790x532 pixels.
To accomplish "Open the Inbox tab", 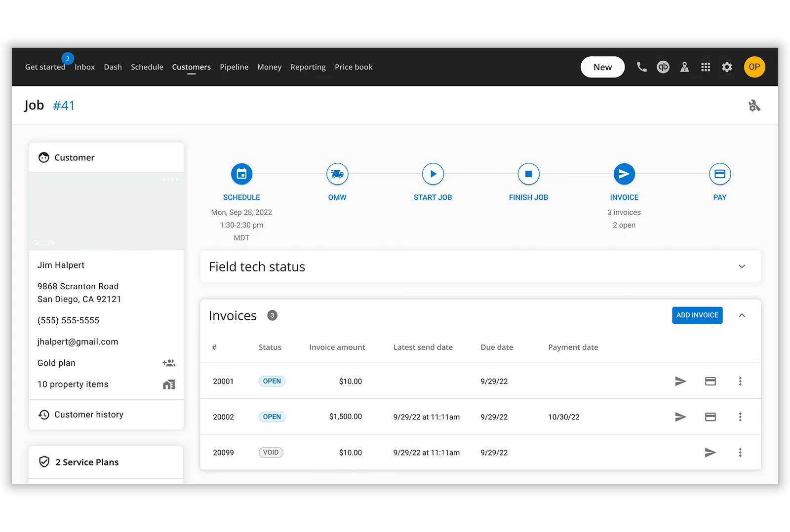I will pyautogui.click(x=84, y=67).
